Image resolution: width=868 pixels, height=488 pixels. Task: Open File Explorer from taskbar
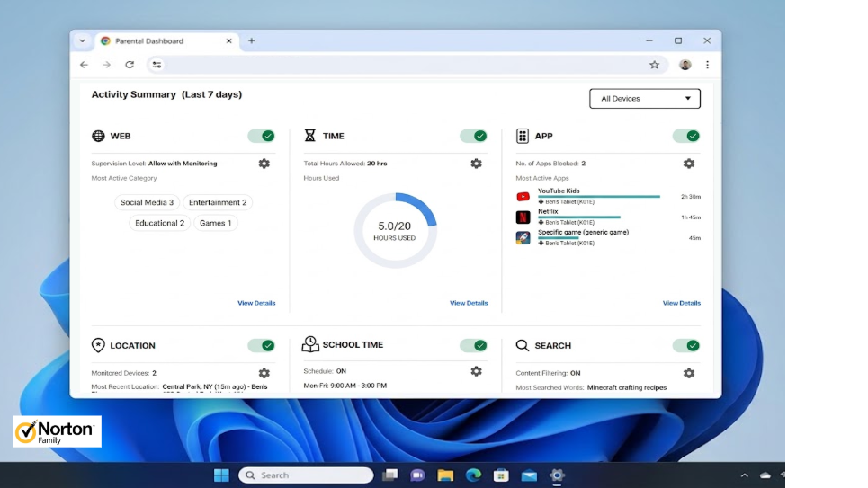click(x=445, y=475)
